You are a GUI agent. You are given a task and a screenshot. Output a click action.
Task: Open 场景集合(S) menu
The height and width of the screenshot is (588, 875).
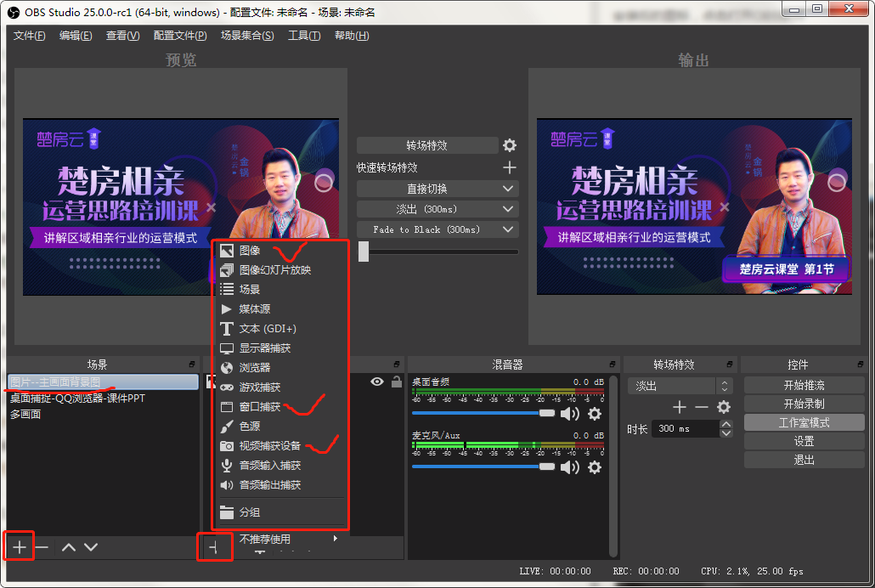click(247, 36)
